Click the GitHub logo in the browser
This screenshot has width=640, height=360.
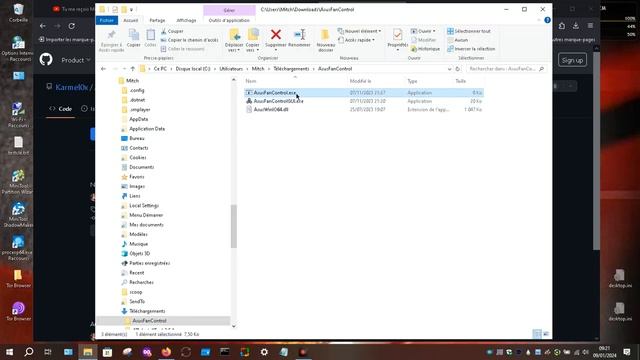pyautogui.click(x=46, y=60)
